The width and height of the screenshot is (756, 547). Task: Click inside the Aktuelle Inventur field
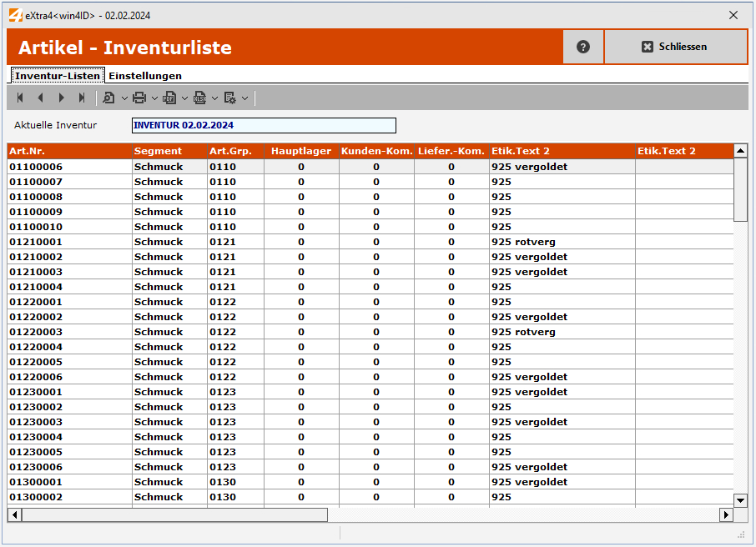point(263,125)
